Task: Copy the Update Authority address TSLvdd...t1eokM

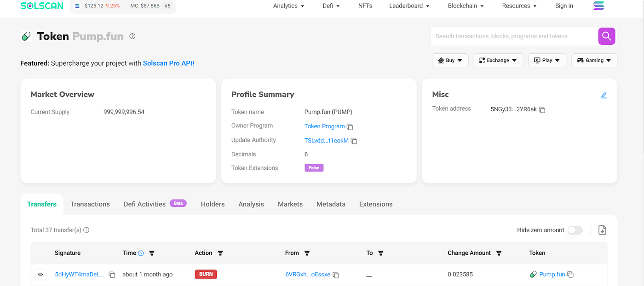Action: (354, 141)
